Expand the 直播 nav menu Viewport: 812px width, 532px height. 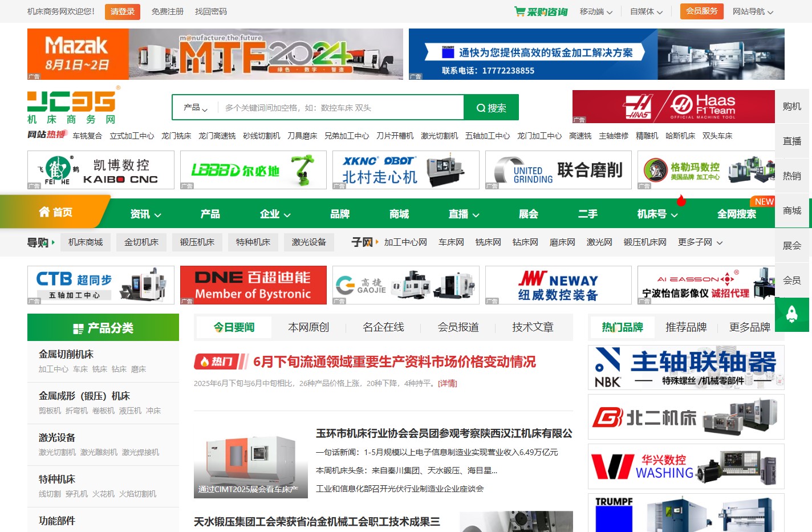464,214
